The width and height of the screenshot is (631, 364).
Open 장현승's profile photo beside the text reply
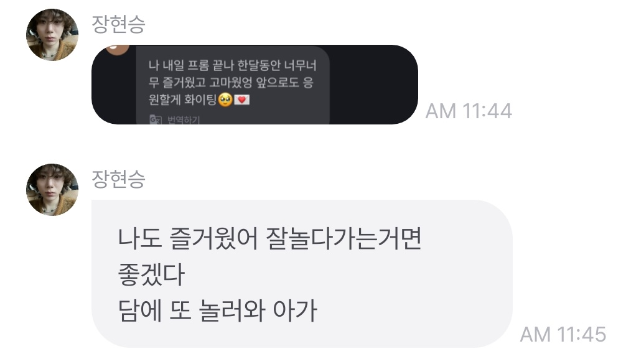coord(52,189)
